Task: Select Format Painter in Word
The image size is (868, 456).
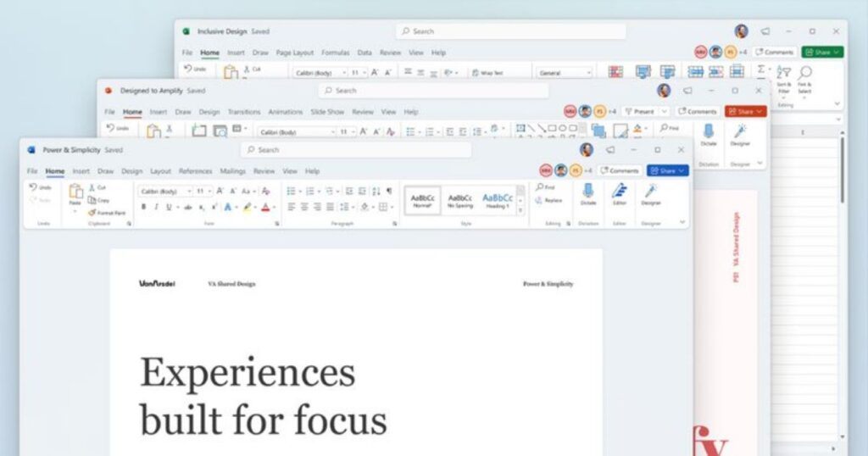Action: tap(107, 213)
